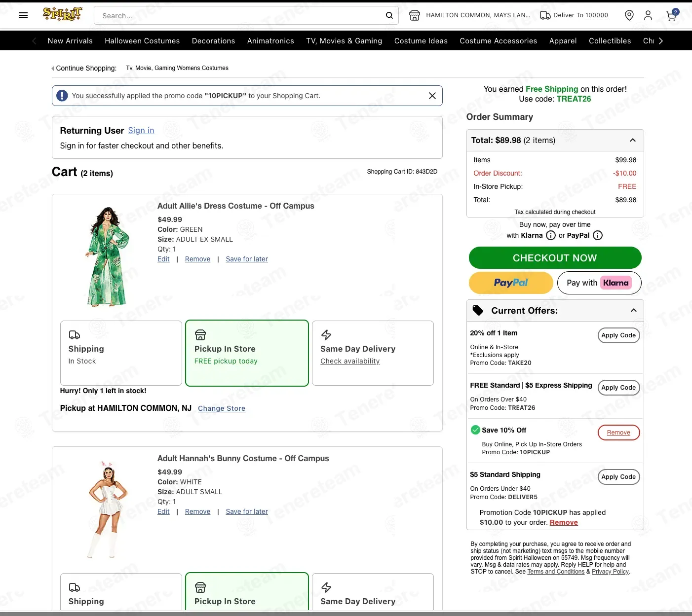Apply the TAKE20 promo code

click(x=618, y=335)
